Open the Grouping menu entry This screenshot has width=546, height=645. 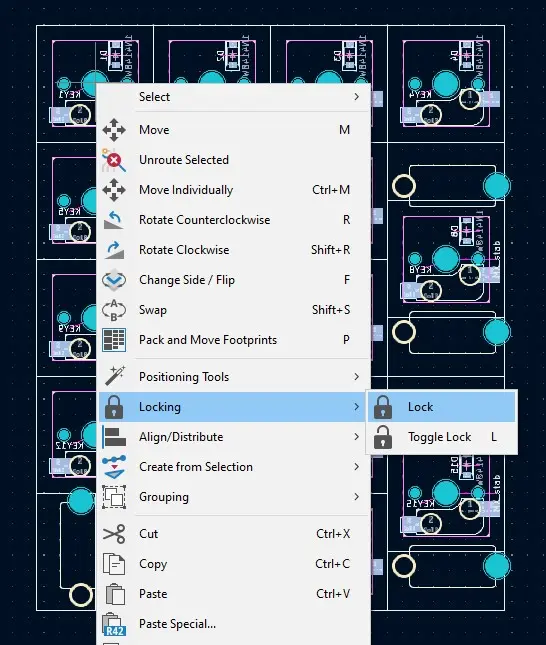233,497
